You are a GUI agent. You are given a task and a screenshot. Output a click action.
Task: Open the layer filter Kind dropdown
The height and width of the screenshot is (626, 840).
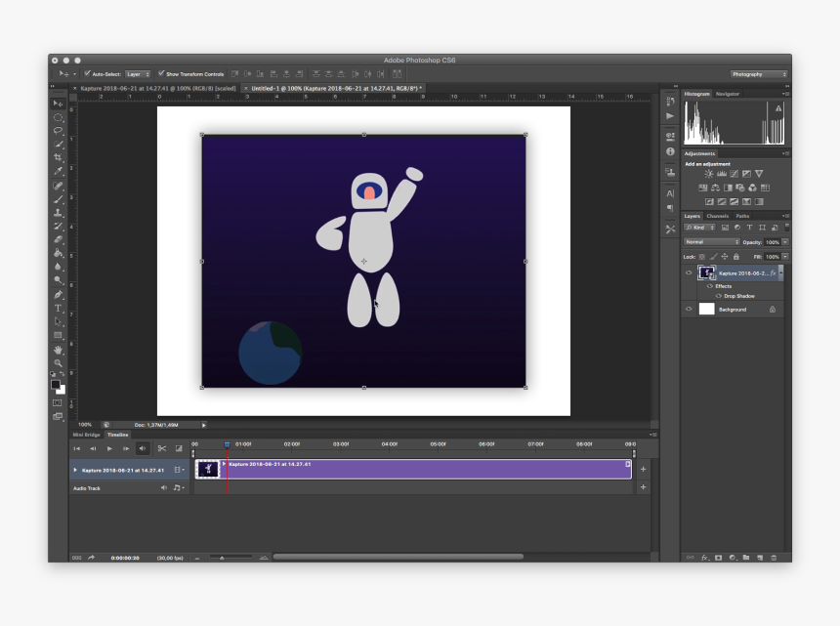click(699, 228)
